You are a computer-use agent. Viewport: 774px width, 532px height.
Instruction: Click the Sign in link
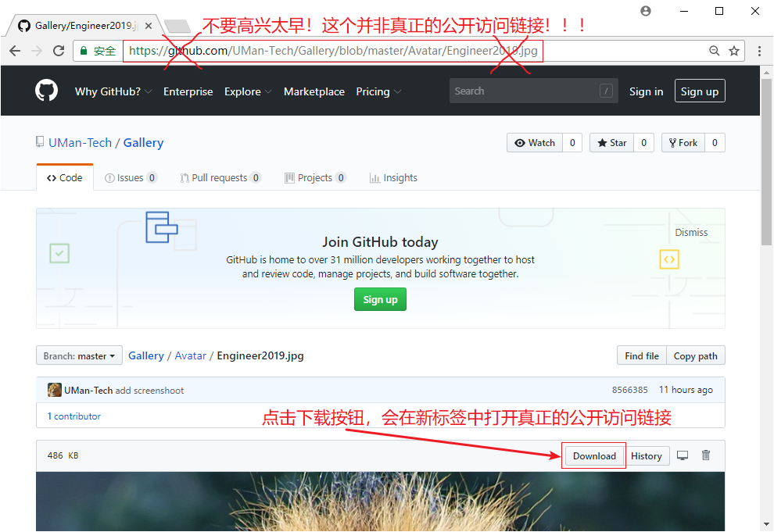(646, 91)
